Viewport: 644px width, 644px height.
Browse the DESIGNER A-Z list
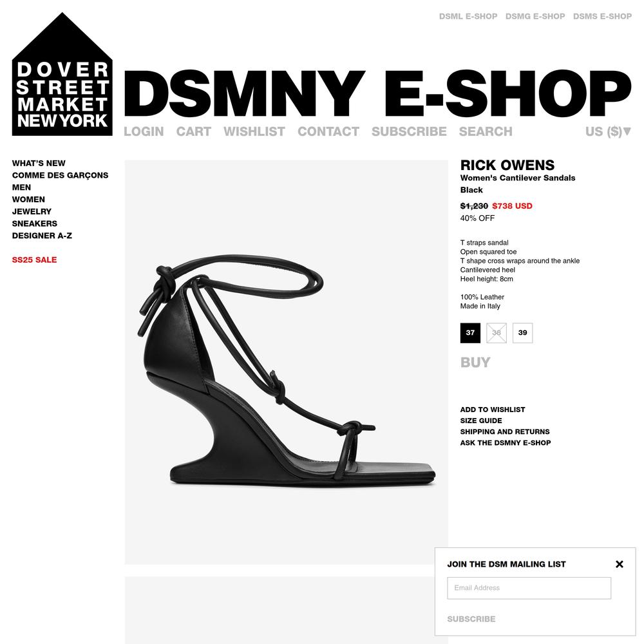tap(42, 236)
